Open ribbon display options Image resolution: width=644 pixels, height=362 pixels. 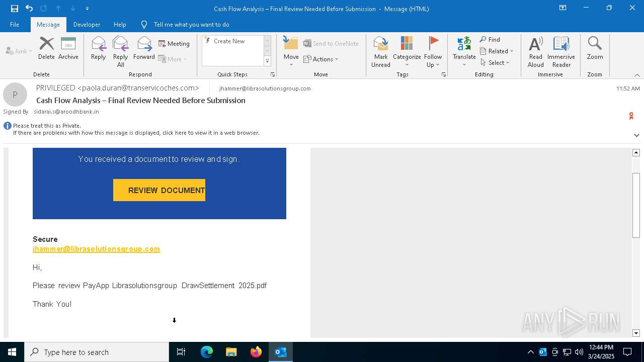click(x=562, y=8)
